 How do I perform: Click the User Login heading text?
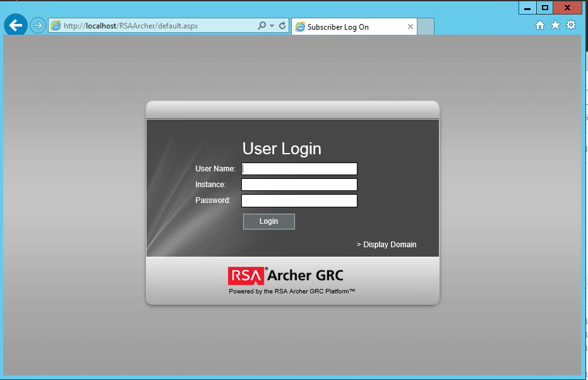click(x=282, y=149)
